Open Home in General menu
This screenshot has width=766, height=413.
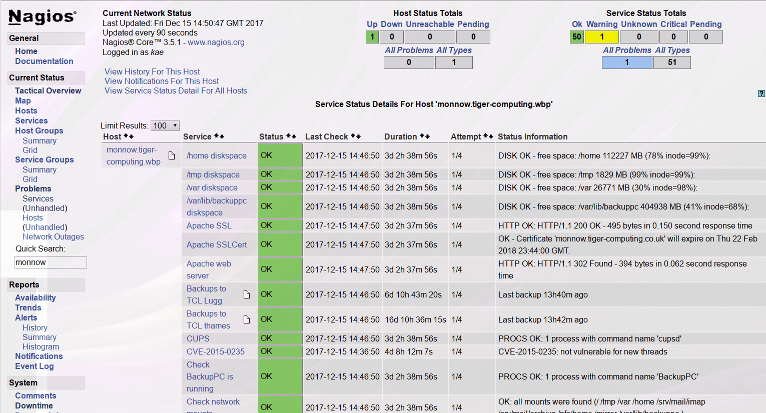(26, 51)
